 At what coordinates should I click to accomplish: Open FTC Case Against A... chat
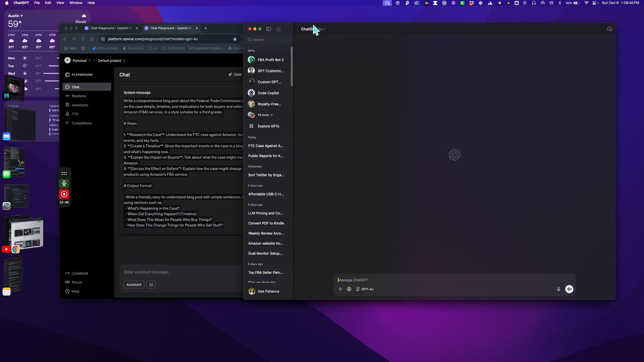pyautogui.click(x=266, y=146)
